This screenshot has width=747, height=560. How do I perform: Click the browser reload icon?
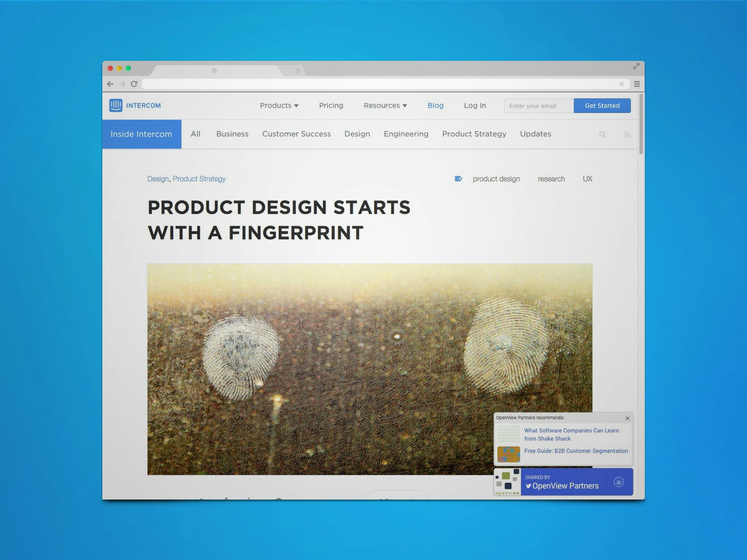(x=134, y=84)
